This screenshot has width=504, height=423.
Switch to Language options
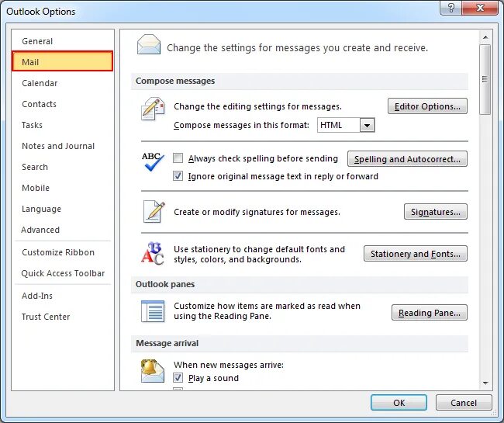[x=62, y=209]
